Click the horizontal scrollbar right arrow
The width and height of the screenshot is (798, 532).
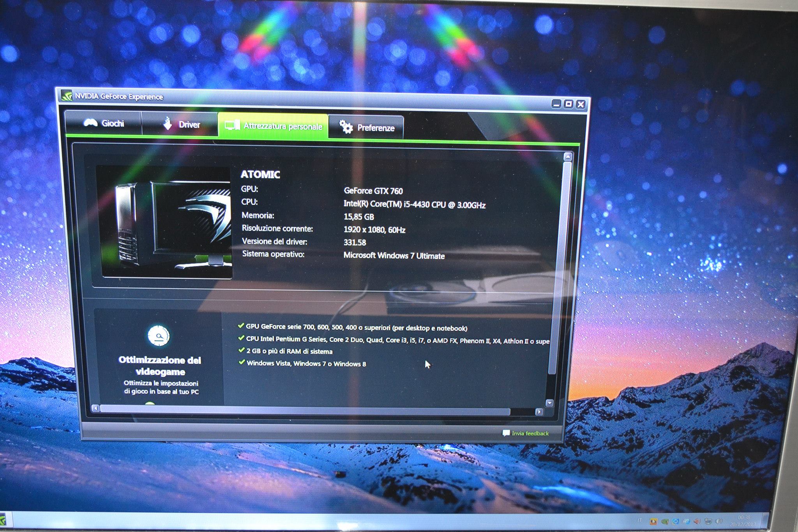tap(539, 412)
